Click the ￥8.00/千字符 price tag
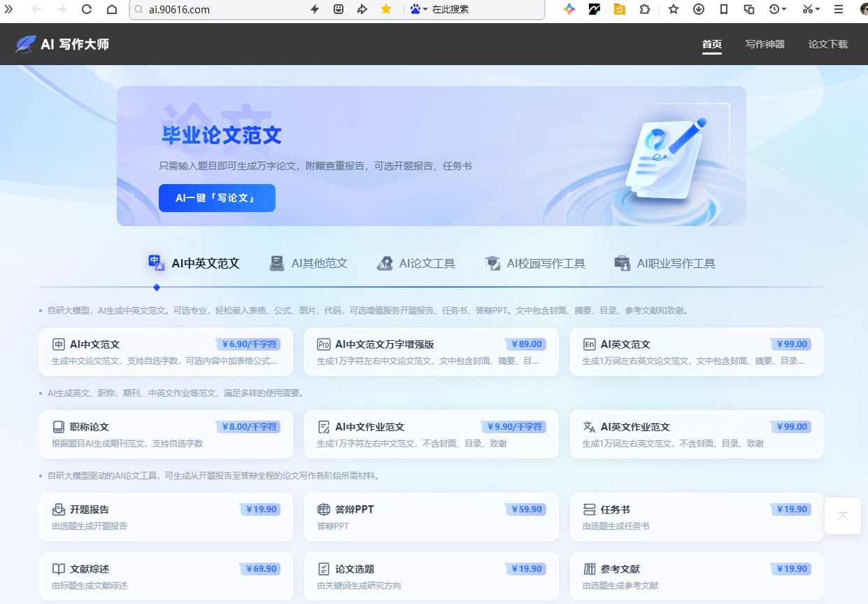The height and width of the screenshot is (604, 868). click(x=248, y=427)
